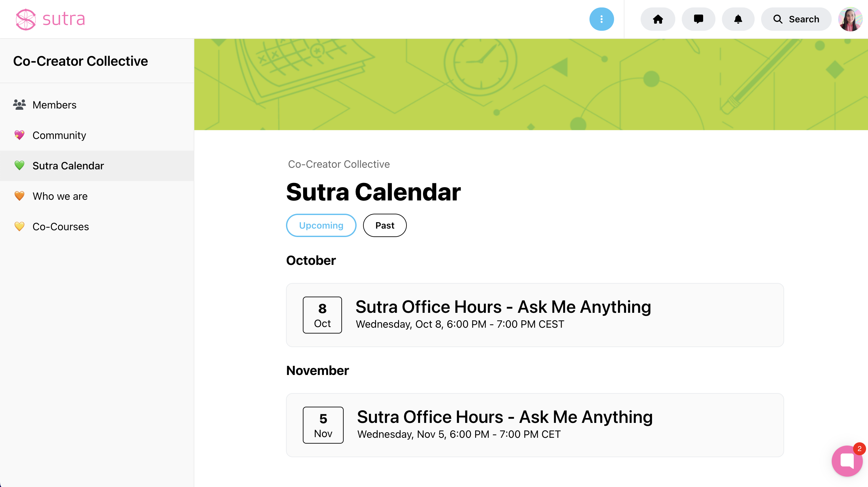Open notifications bell icon
Screen dimensions: 868x487
point(738,19)
